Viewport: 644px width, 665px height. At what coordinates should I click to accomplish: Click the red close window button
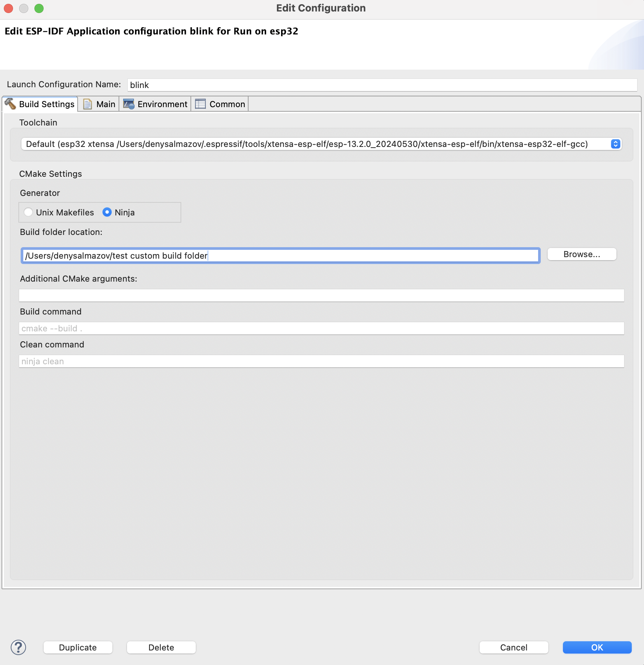pyautogui.click(x=8, y=8)
